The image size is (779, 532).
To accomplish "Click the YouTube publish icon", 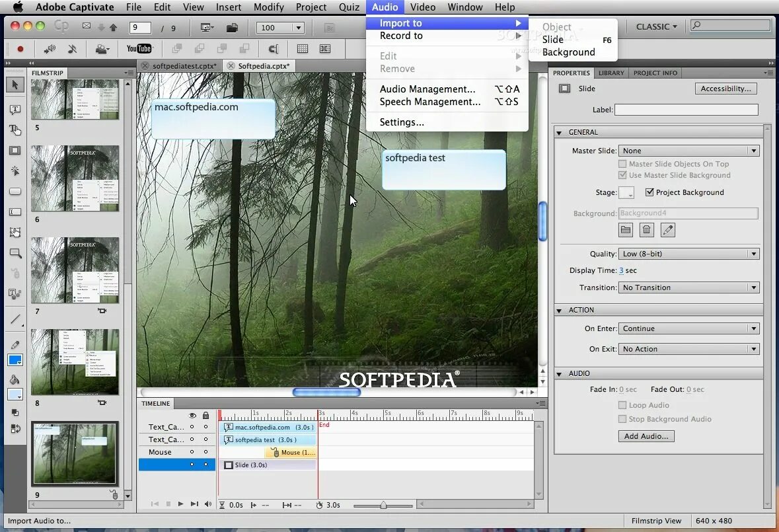I will pos(139,48).
